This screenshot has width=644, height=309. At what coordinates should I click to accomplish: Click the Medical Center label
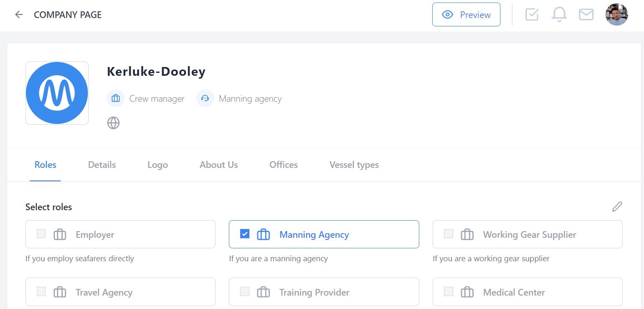pyautogui.click(x=514, y=292)
